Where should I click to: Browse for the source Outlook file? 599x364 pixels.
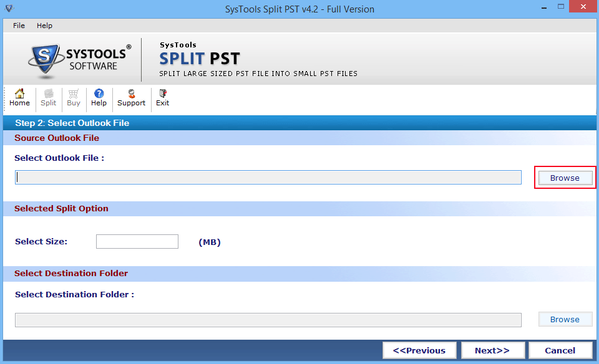click(x=565, y=178)
